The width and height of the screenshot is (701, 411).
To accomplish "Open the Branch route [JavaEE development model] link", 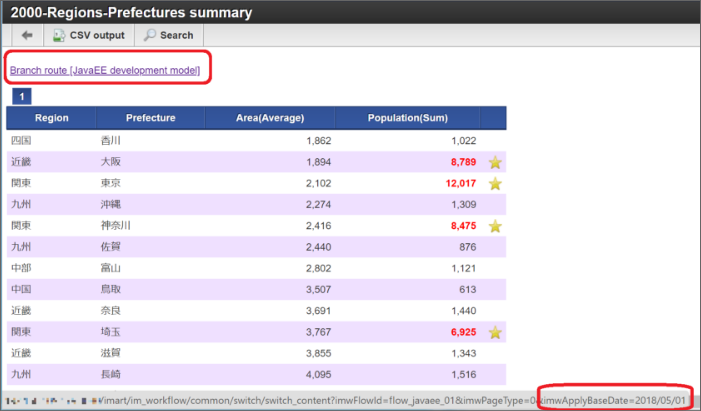I will (x=105, y=70).
